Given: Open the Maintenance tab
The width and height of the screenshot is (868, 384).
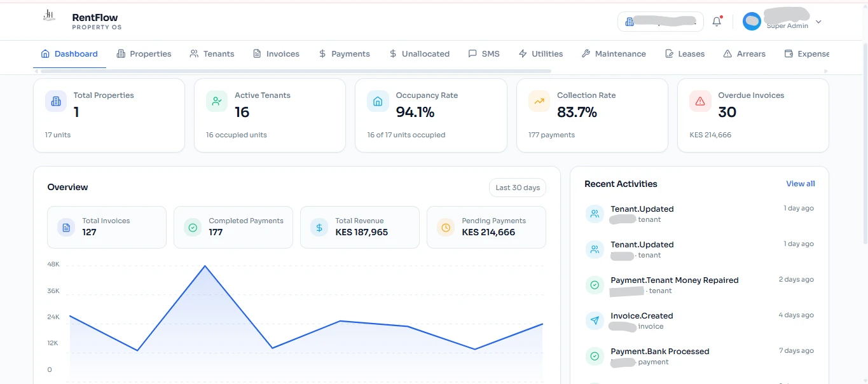Looking at the screenshot, I should pos(614,54).
